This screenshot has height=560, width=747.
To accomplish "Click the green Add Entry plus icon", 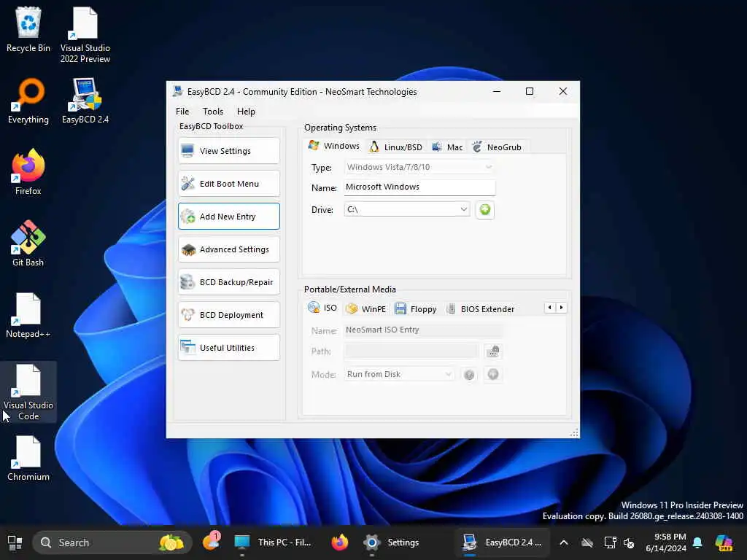I will pyautogui.click(x=485, y=209).
